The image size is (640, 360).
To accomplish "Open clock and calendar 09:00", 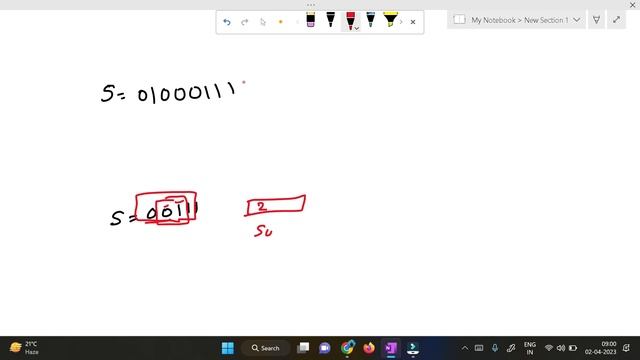I will (600, 348).
